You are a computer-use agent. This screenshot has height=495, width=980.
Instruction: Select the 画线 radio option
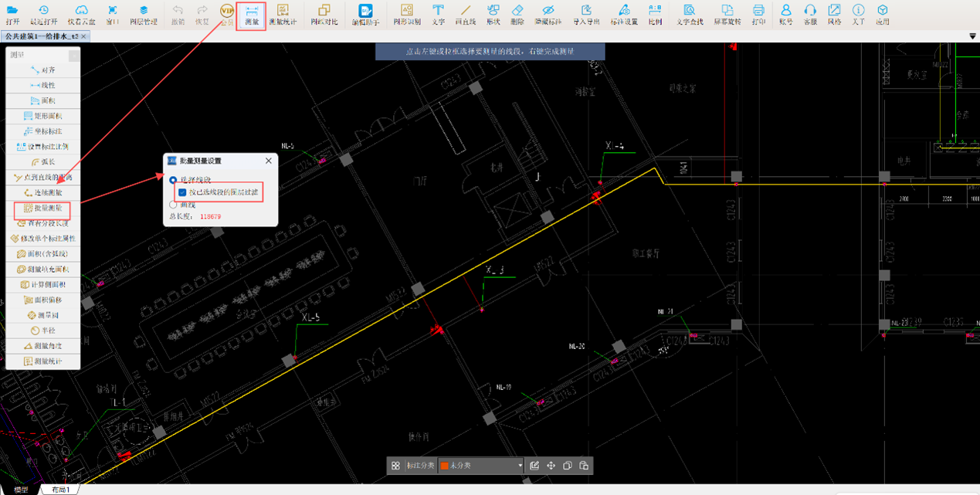point(173,205)
